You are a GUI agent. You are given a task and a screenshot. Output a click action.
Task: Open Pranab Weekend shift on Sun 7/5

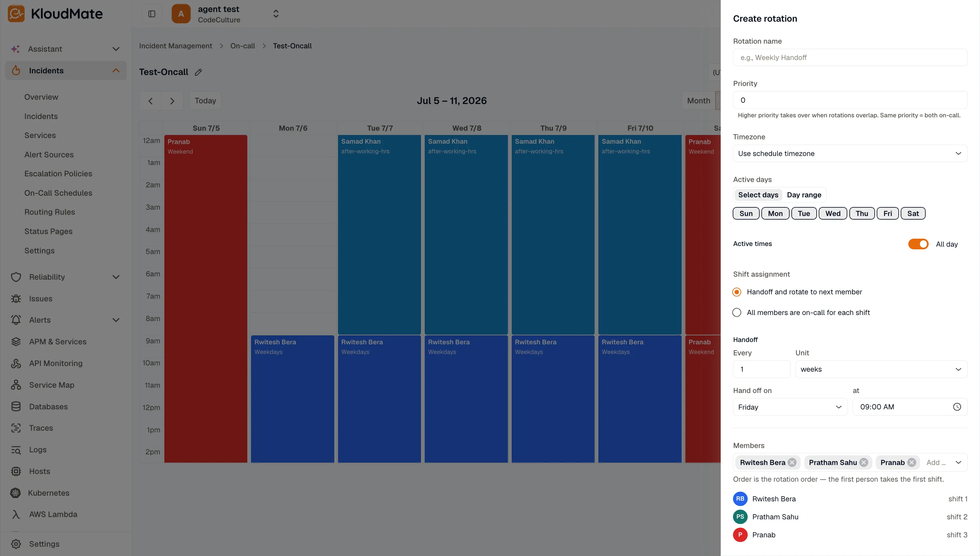[x=206, y=299]
